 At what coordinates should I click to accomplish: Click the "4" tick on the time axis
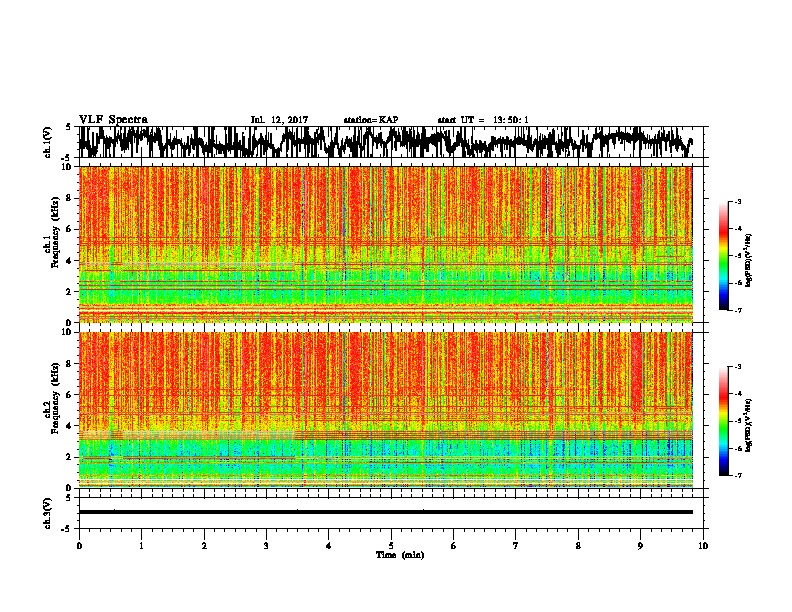pyautogui.click(x=329, y=546)
